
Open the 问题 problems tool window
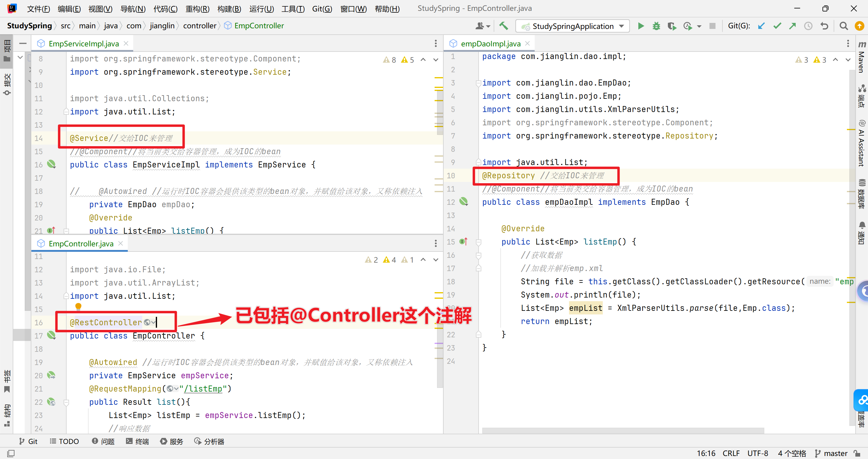pyautogui.click(x=103, y=441)
